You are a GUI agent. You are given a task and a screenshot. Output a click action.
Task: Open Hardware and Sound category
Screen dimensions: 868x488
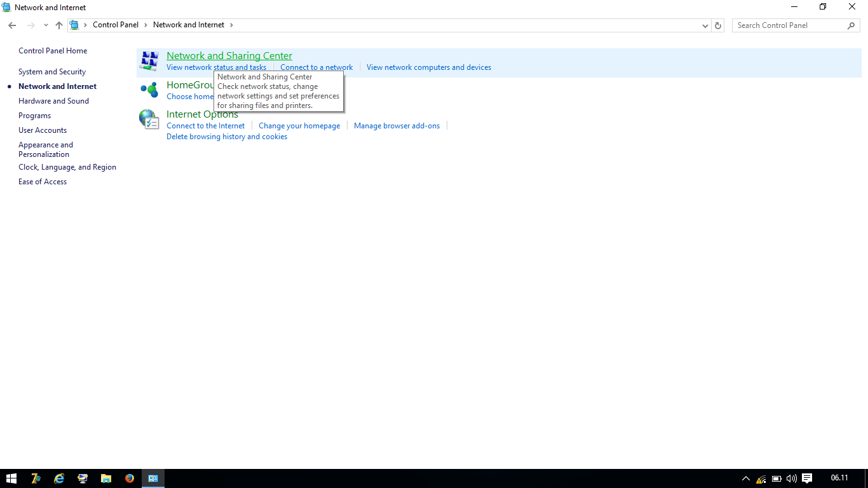53,101
